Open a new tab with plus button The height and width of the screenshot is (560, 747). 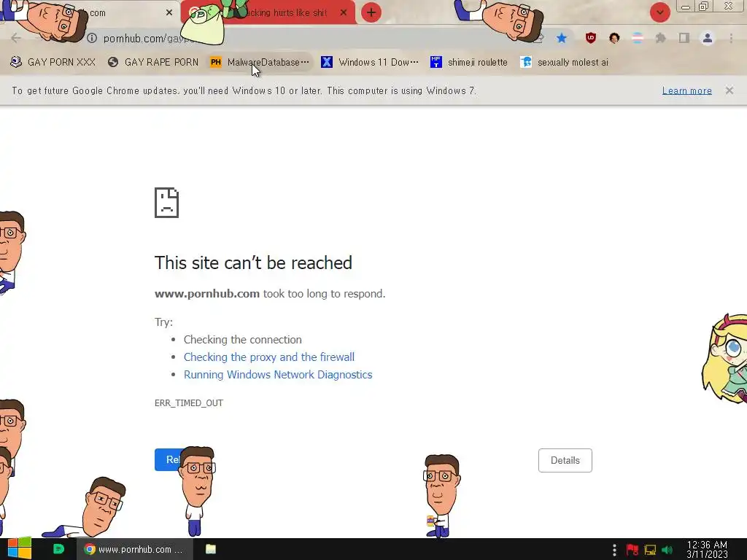coord(371,12)
